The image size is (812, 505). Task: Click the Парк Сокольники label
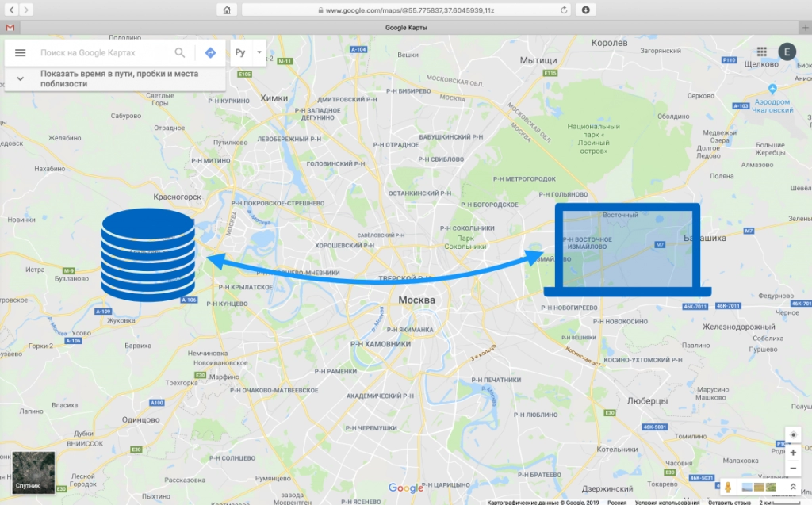465,243
